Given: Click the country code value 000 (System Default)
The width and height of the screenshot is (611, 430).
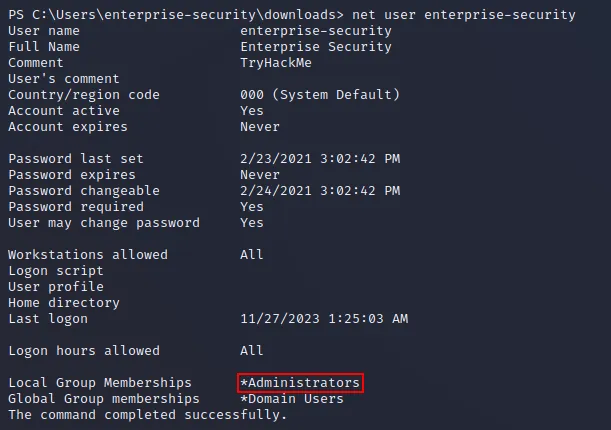Looking at the screenshot, I should (x=320, y=95).
